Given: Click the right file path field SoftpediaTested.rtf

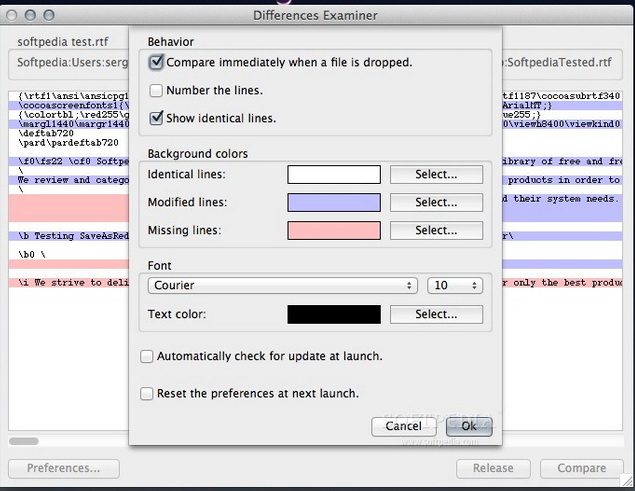Looking at the screenshot, I should coord(562,64).
